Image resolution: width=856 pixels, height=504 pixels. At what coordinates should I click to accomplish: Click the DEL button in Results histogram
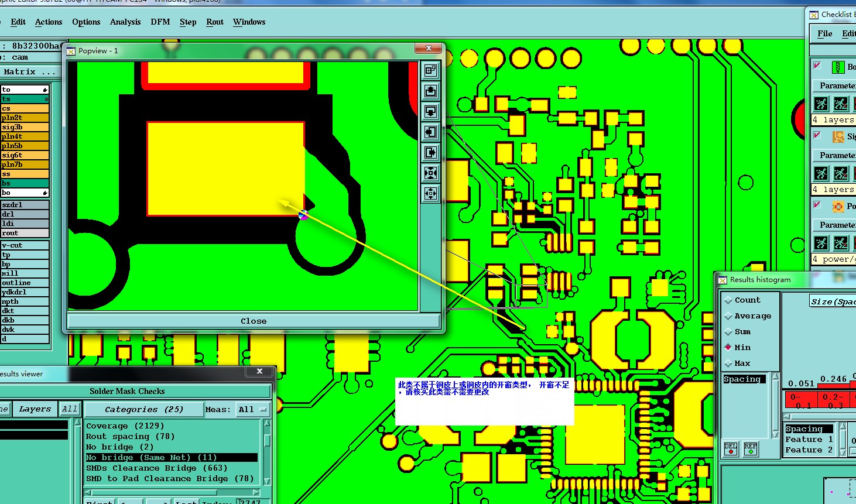pos(731,449)
